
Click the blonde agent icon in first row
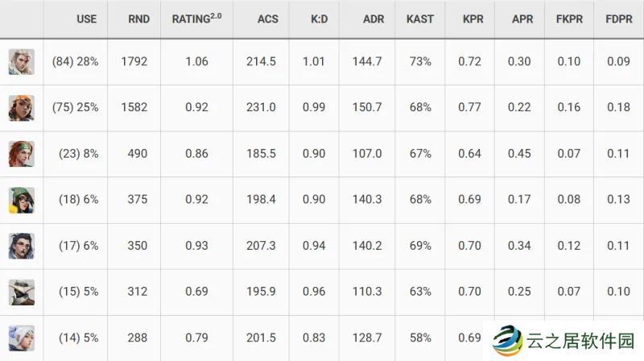click(22, 62)
